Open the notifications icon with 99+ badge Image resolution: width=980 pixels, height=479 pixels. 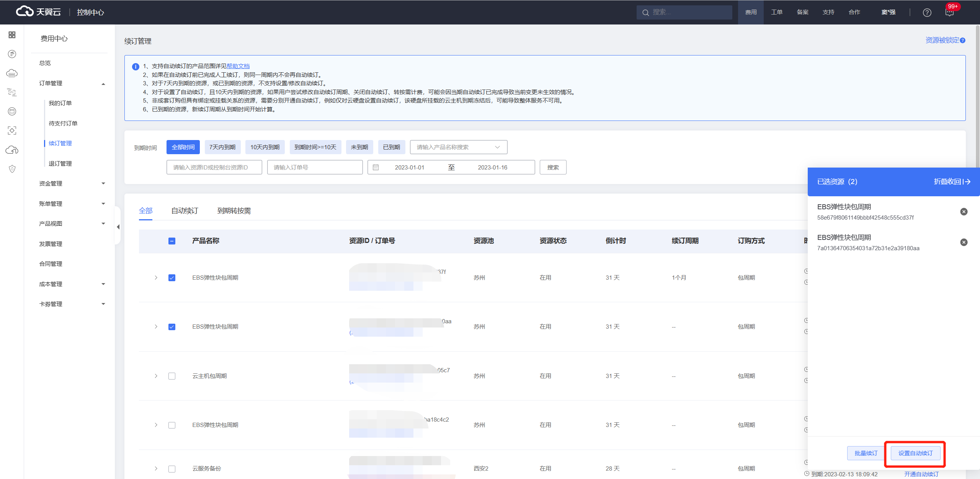(x=949, y=13)
